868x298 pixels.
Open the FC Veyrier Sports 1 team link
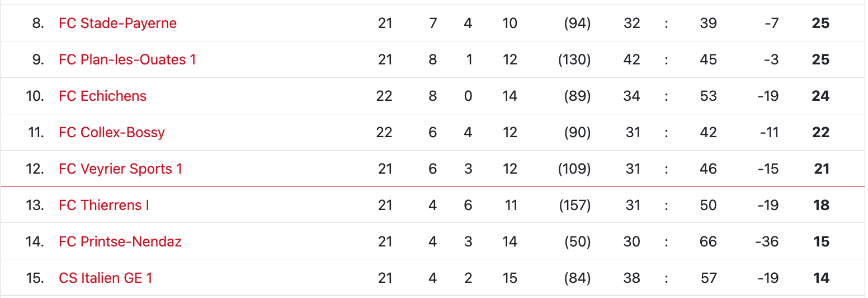[x=120, y=169]
